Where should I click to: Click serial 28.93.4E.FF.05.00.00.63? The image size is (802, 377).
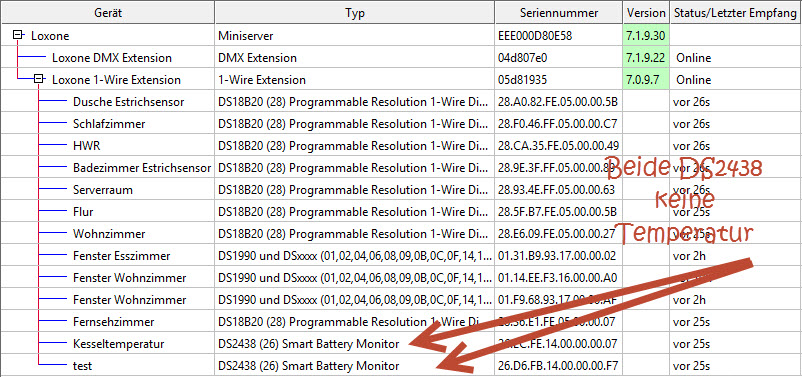coord(556,190)
